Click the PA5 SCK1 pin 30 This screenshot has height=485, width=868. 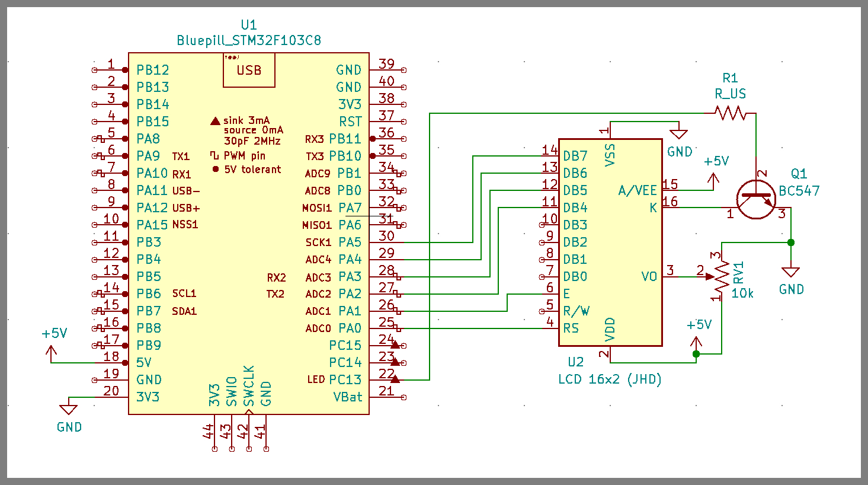tap(386, 242)
